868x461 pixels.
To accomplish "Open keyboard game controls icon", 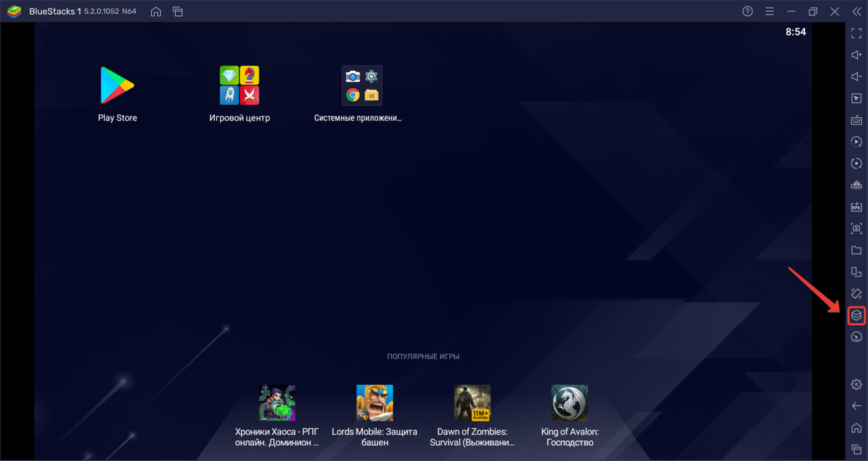I will coord(856,120).
